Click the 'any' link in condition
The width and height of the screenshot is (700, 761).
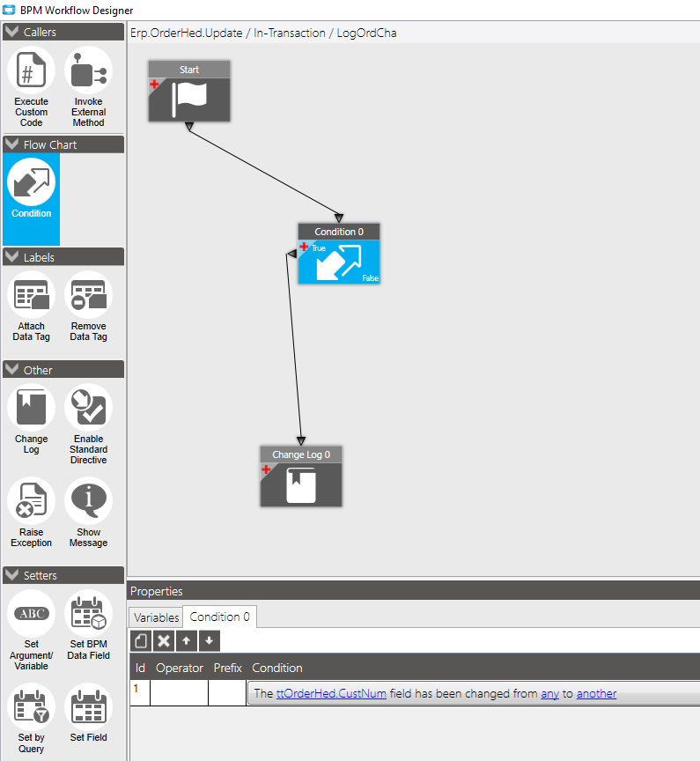click(x=549, y=693)
